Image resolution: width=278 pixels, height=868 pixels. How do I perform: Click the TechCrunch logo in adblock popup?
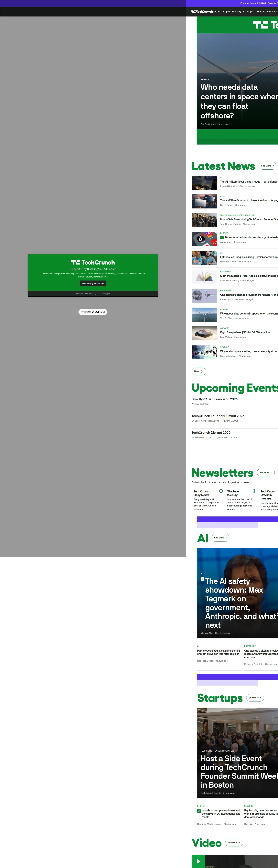pyautogui.click(x=93, y=262)
